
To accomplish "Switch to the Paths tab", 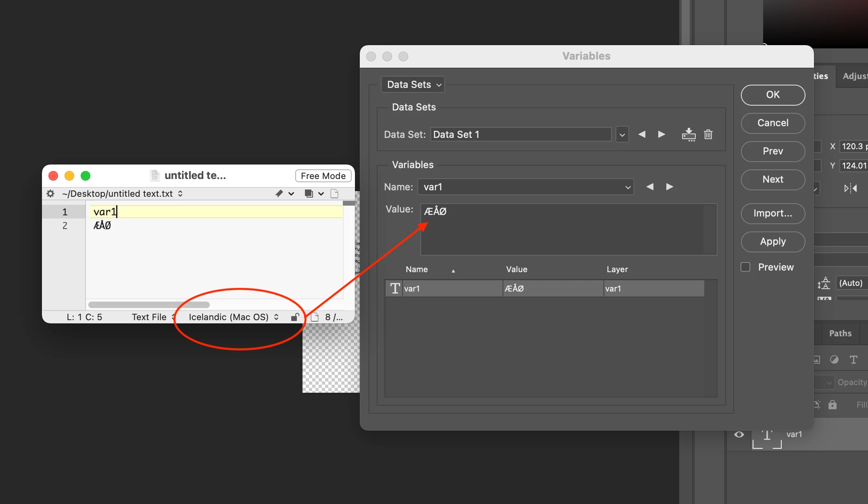I will pyautogui.click(x=840, y=333).
